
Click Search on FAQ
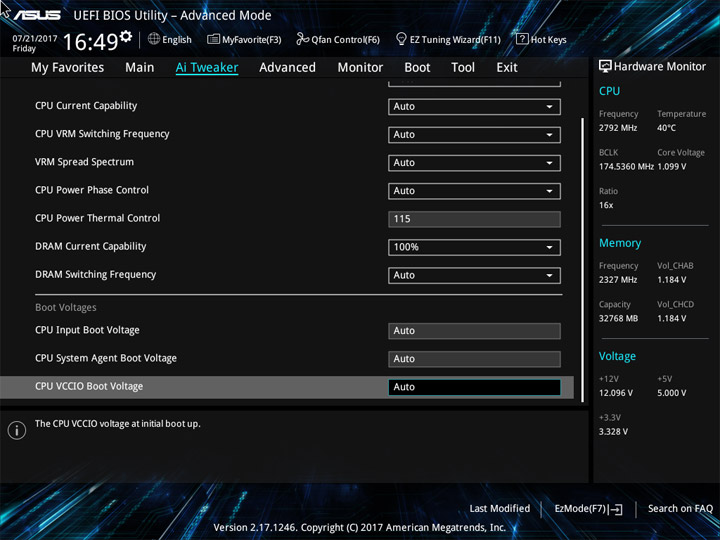[680, 509]
